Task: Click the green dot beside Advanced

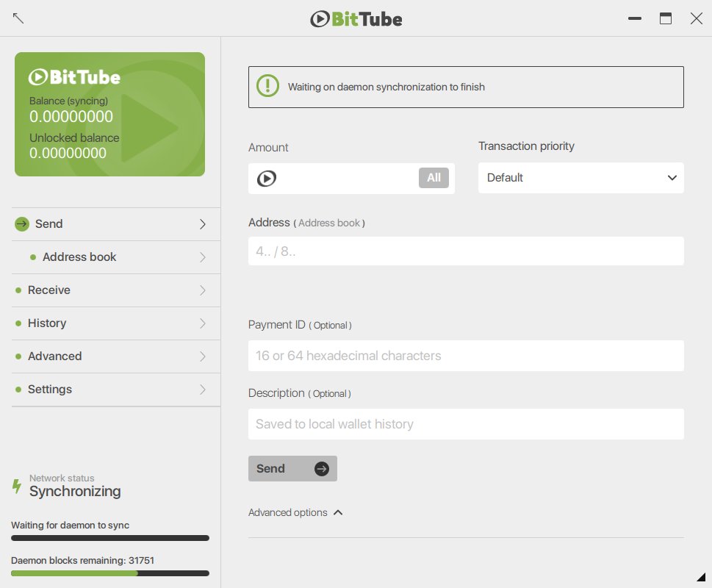Action: pyautogui.click(x=18, y=356)
